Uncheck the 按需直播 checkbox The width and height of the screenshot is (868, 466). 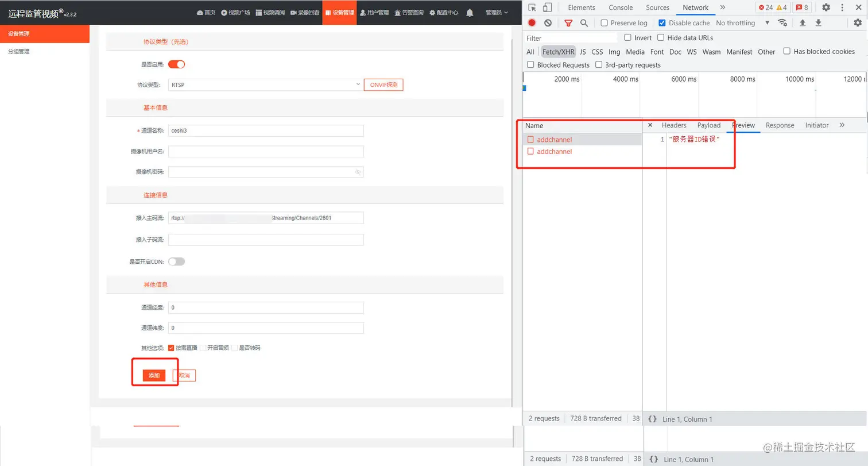pyautogui.click(x=171, y=348)
